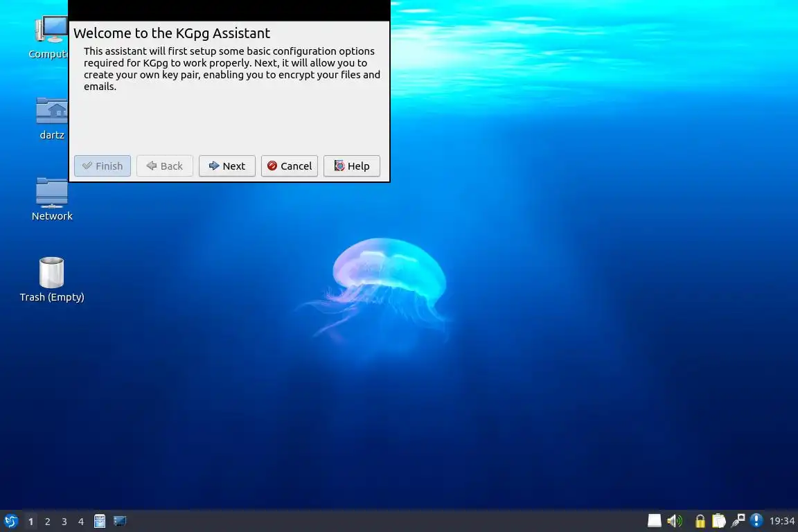Open Help for the KGpg Assistant
The height and width of the screenshot is (532, 798).
click(352, 166)
